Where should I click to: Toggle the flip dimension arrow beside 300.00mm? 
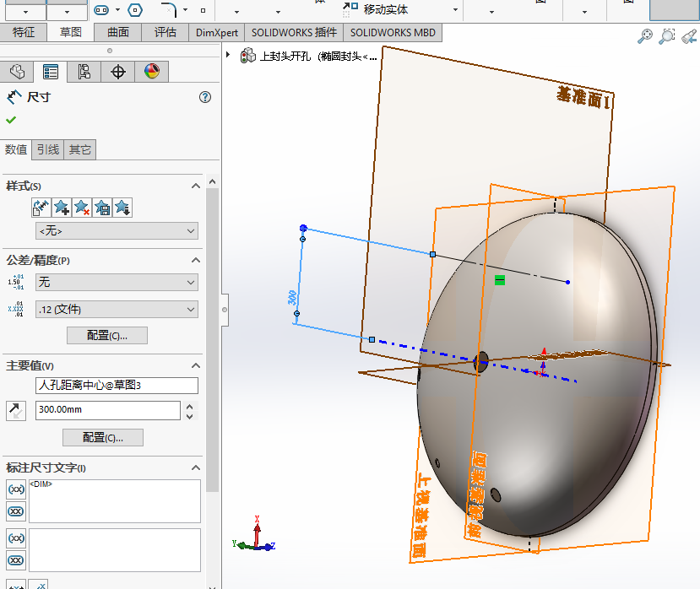tap(15, 410)
